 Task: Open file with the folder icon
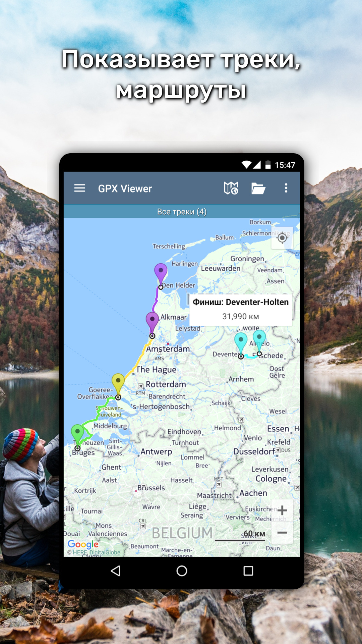(x=258, y=188)
